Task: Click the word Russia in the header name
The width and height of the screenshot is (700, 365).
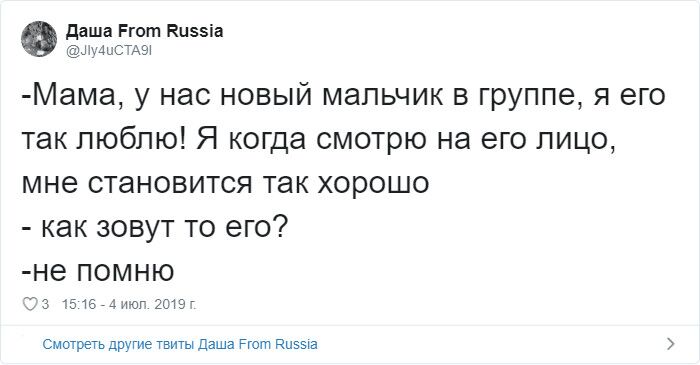Action: click(195, 31)
